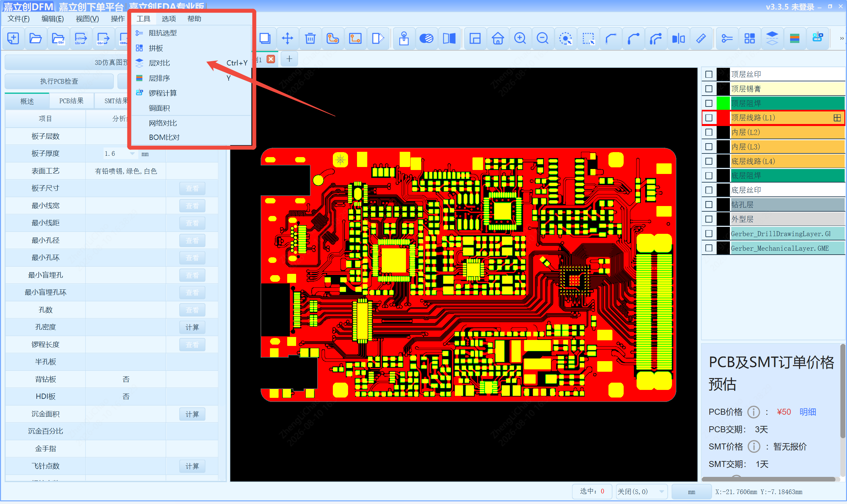Click the info icon beside PCB价格
The width and height of the screenshot is (847, 504).
pos(754,412)
